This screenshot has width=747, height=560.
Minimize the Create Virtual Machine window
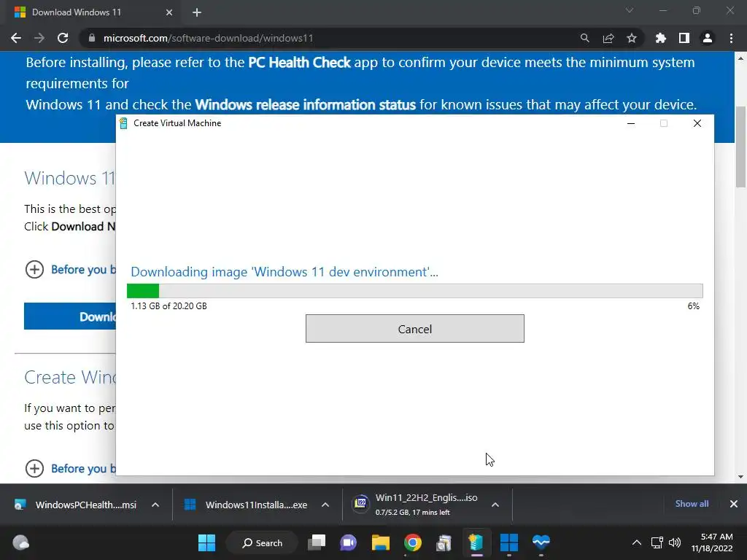(x=631, y=123)
